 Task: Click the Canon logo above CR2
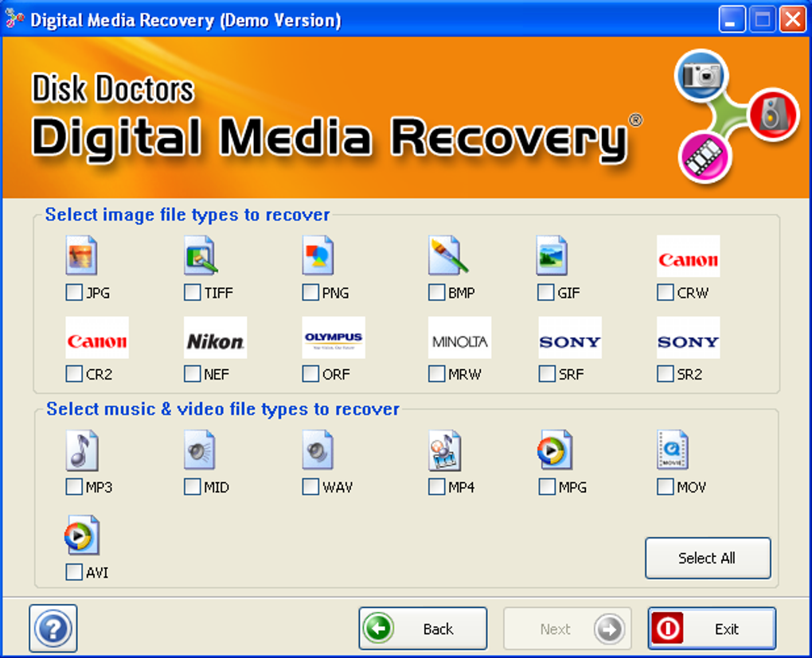pos(97,337)
